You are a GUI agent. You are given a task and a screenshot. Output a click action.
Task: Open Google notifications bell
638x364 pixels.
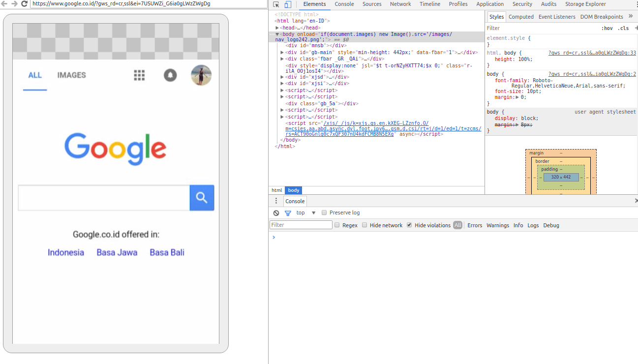[x=170, y=75]
